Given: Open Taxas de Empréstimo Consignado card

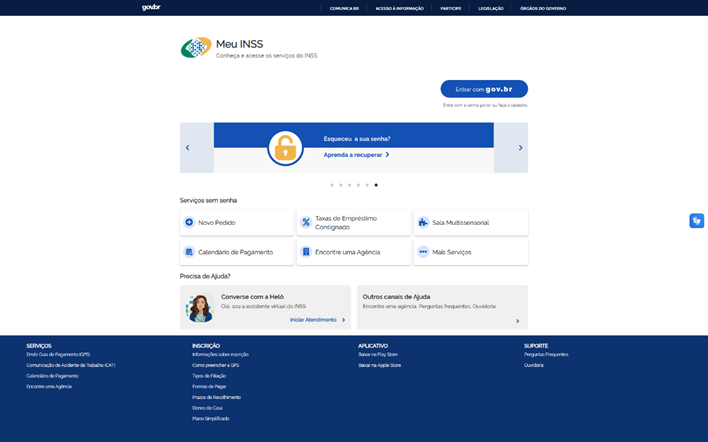Looking at the screenshot, I should click(x=354, y=222).
